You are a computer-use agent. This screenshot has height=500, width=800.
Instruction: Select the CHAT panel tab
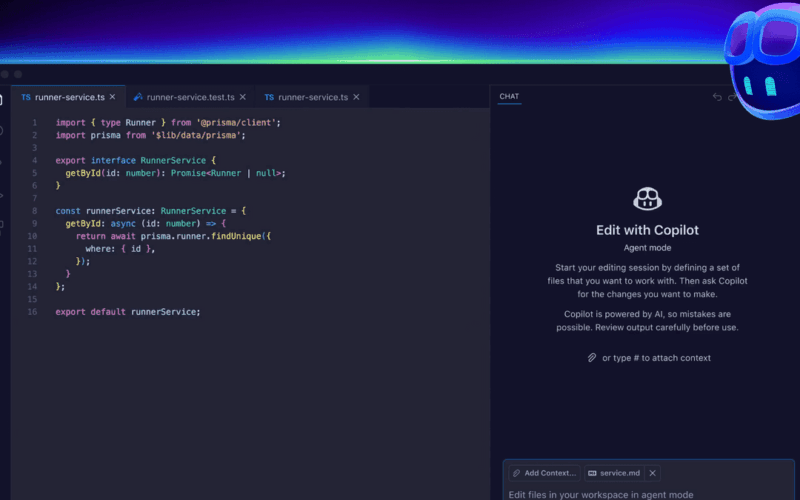(x=509, y=96)
